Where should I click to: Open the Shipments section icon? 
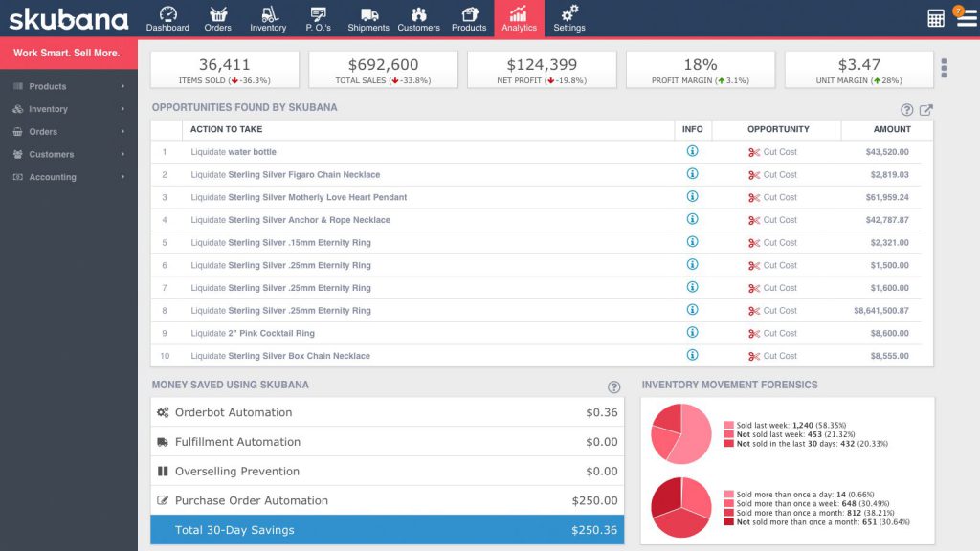367,14
